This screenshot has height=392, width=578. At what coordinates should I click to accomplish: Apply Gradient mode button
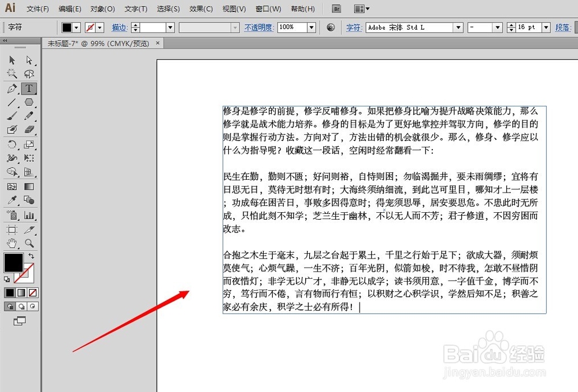(x=21, y=293)
